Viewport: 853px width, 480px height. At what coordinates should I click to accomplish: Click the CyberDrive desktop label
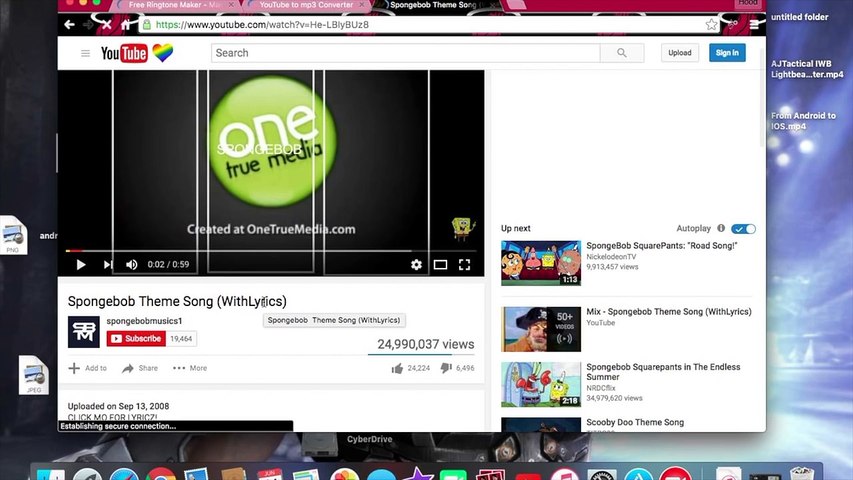coord(369,439)
